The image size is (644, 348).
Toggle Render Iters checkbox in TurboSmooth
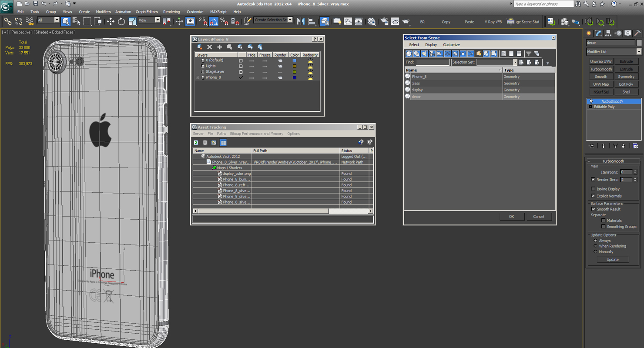click(593, 179)
